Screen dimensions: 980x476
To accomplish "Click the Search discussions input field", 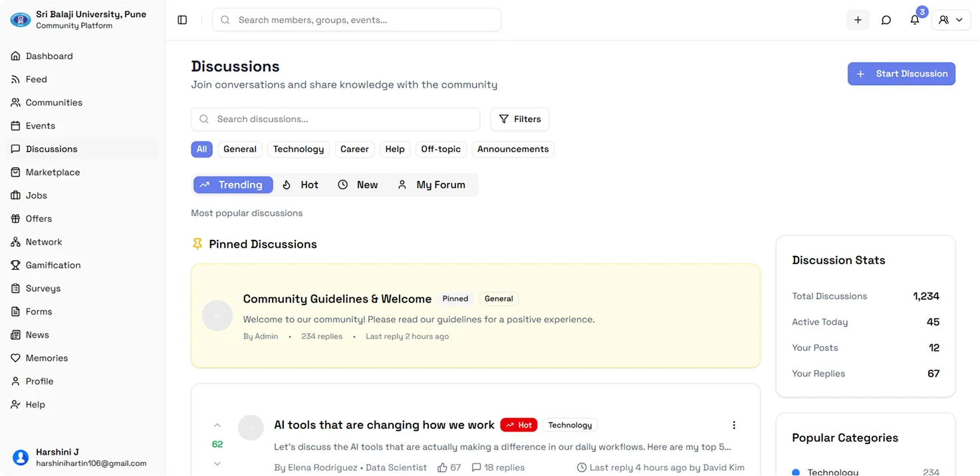I will pos(336,119).
